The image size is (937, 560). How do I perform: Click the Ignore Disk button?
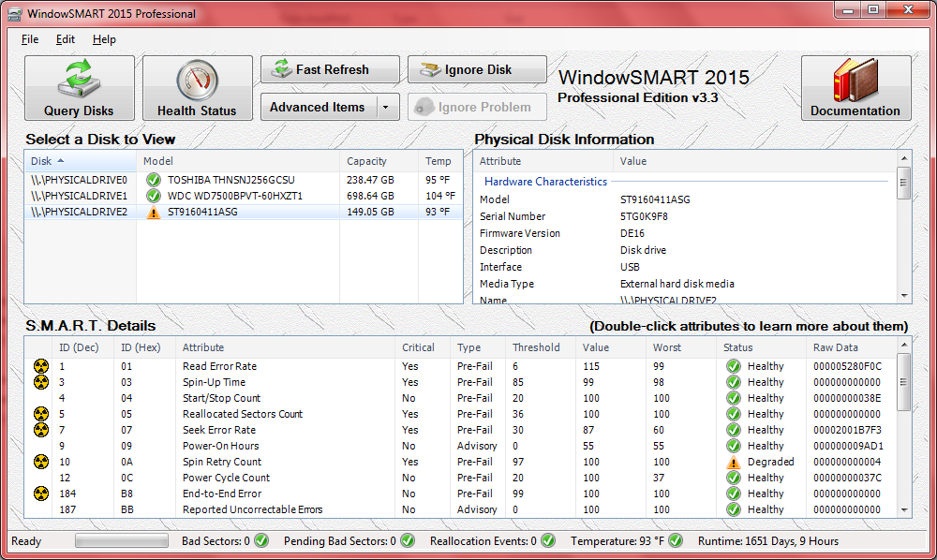(x=477, y=70)
